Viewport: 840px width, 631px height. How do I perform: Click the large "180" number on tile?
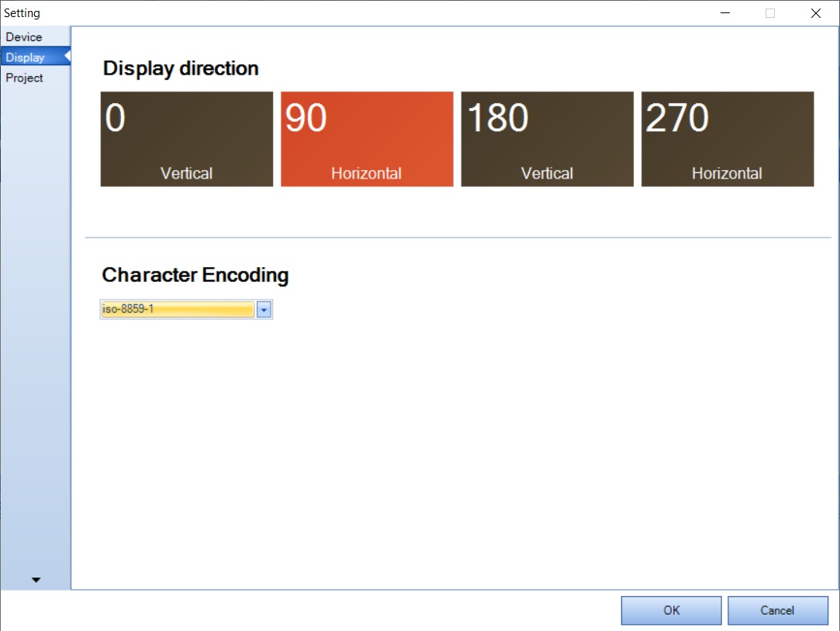click(498, 119)
